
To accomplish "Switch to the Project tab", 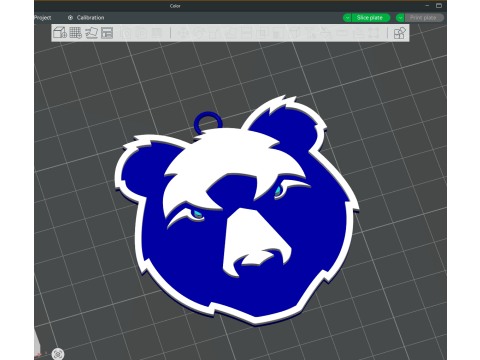I will pyautogui.click(x=42, y=18).
